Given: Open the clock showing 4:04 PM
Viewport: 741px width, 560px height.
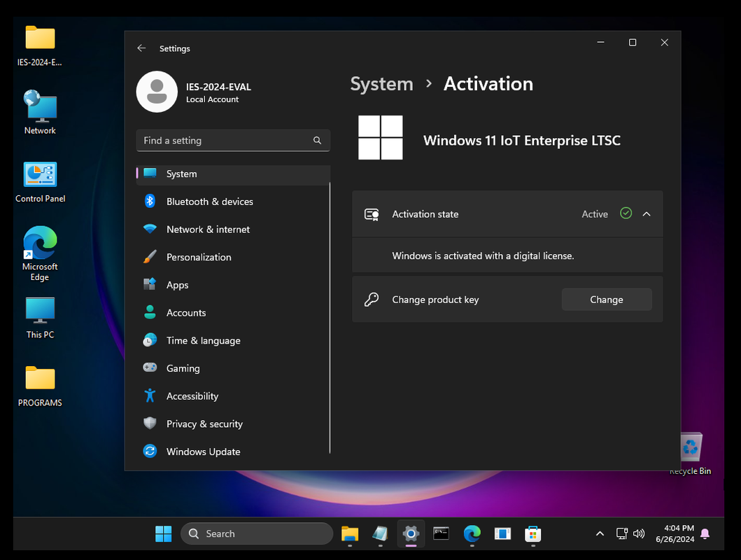Looking at the screenshot, I should (675, 533).
